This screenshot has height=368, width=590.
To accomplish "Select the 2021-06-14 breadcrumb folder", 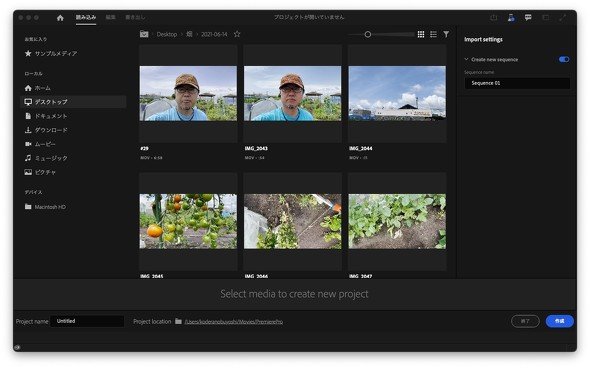I will point(214,34).
